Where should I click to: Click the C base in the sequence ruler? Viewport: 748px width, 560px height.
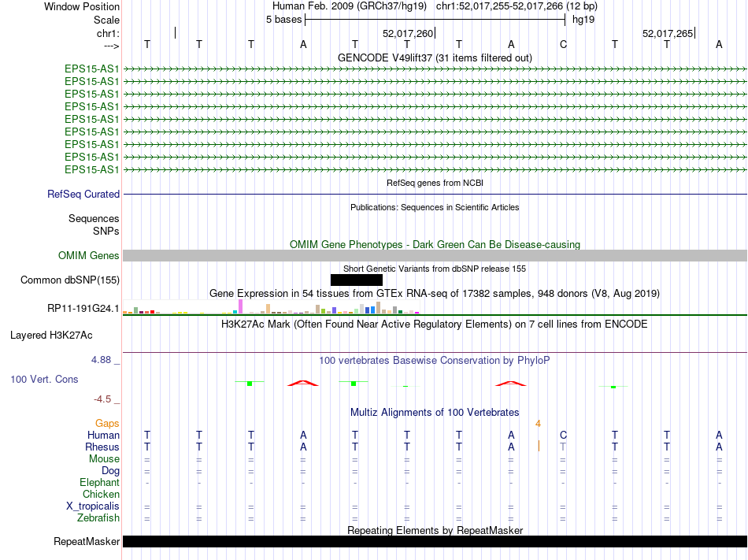click(564, 44)
